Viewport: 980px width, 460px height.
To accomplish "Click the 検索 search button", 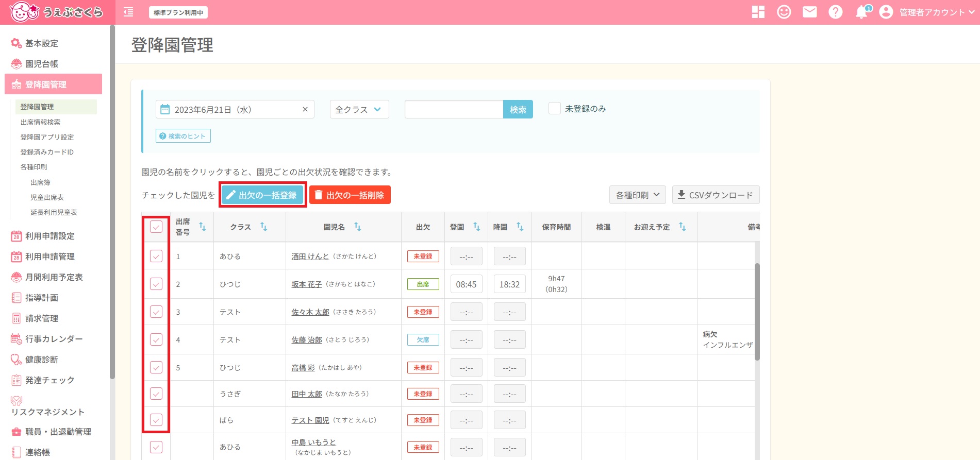I will tap(518, 109).
